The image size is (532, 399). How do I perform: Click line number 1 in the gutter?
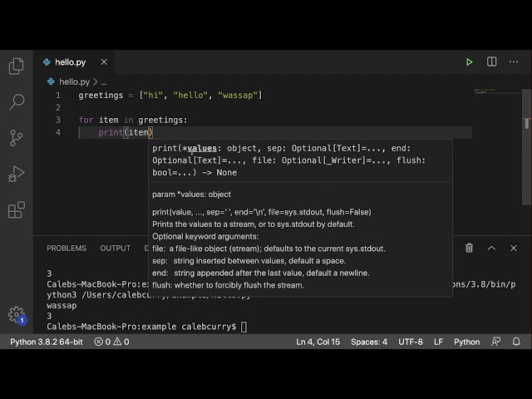tap(58, 96)
